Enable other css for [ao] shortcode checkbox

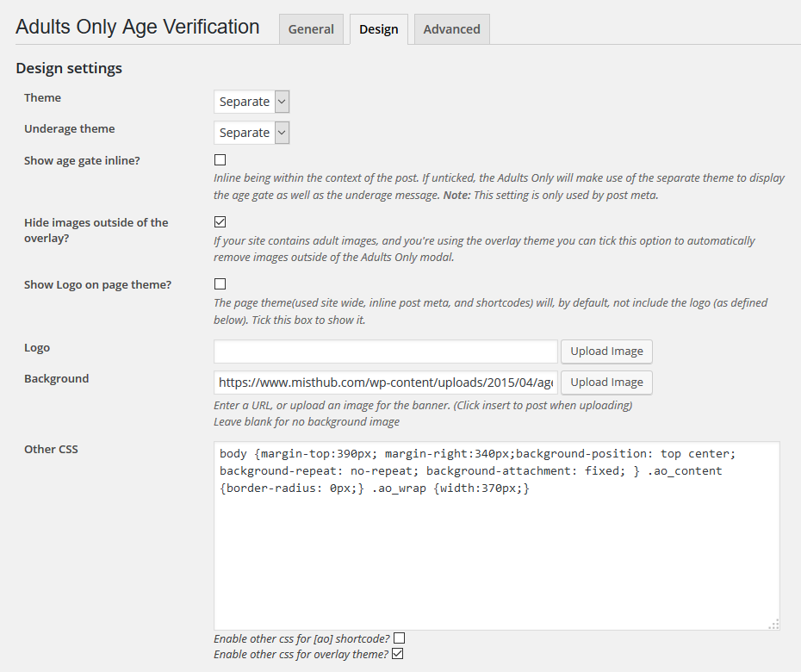tap(400, 638)
